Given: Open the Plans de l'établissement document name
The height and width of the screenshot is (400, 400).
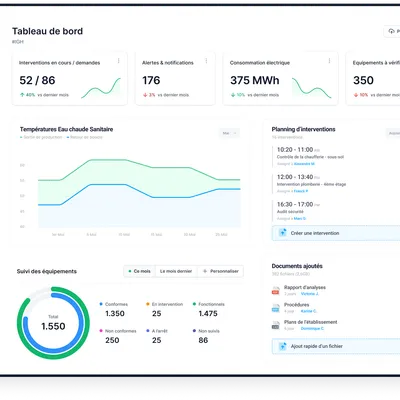Looking at the screenshot, I should pos(310,322).
